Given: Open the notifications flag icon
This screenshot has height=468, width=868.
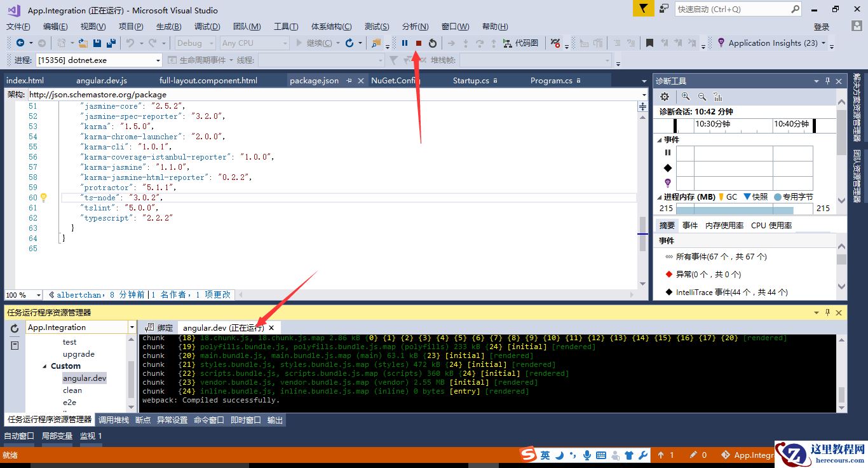Looking at the screenshot, I should click(x=643, y=9).
